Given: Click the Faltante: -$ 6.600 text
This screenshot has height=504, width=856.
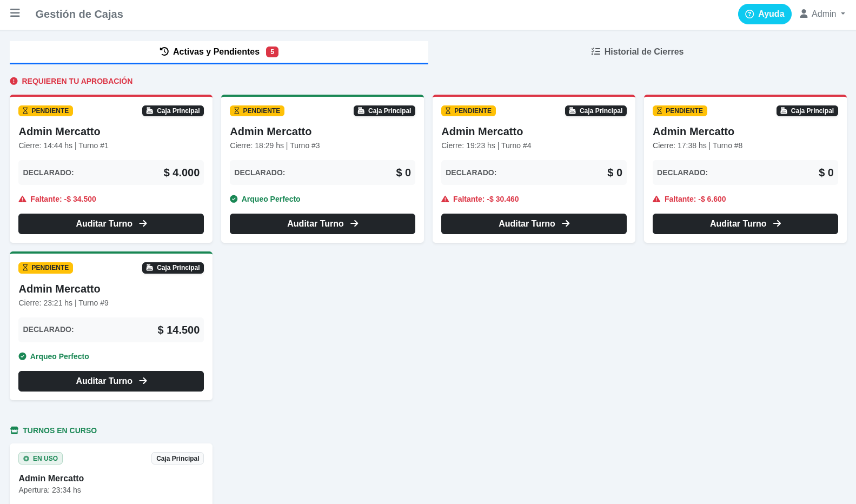Looking at the screenshot, I should pos(695,199).
